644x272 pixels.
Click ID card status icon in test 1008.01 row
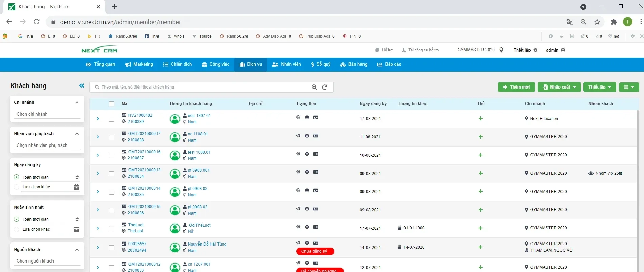[x=316, y=154]
